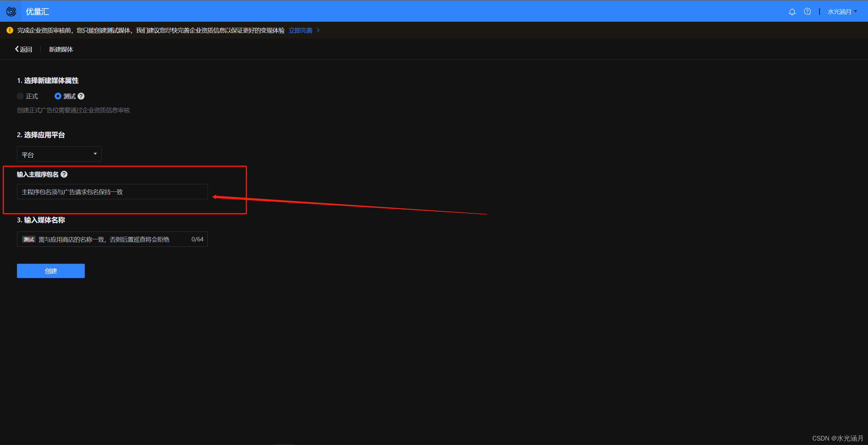The width and height of the screenshot is (868, 445).
Task: Click the help icon beside 输入主程序包名
Action: (64, 174)
